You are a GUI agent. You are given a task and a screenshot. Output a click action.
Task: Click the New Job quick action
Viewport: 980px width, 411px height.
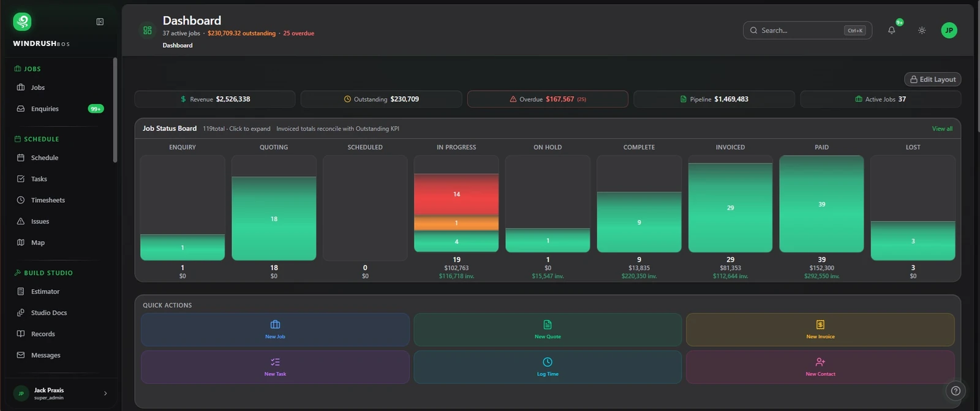(x=275, y=330)
